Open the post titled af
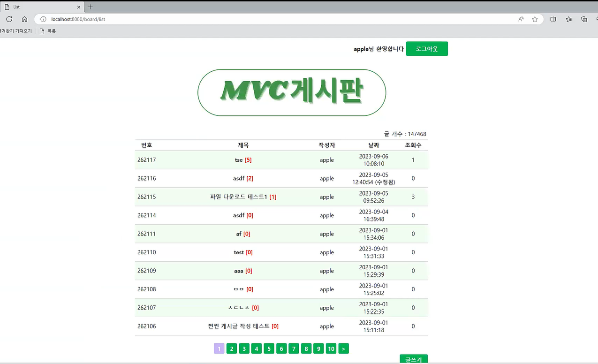Viewport: 598px width, 364px height. point(243,234)
